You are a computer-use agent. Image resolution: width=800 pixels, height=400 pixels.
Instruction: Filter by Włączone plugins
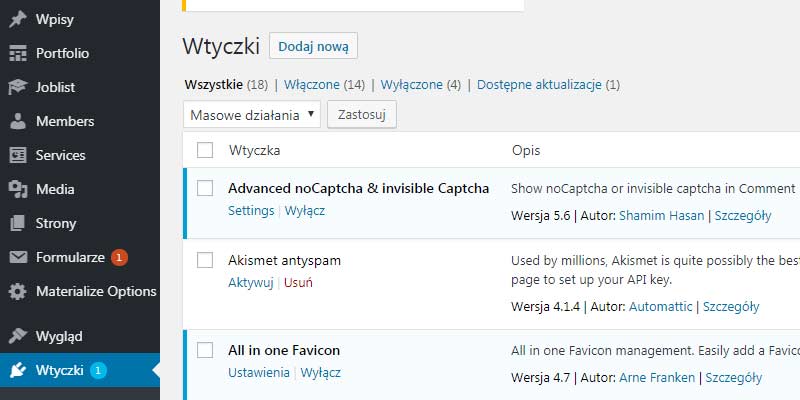pyautogui.click(x=312, y=85)
